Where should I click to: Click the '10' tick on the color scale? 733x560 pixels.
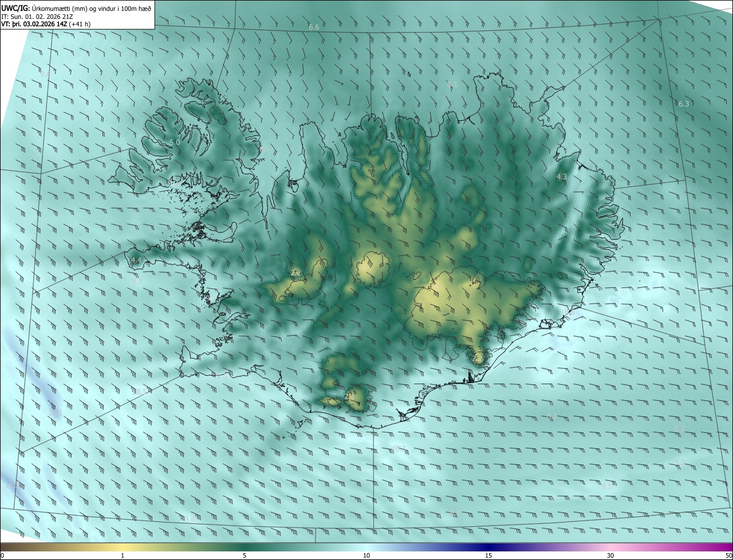(366, 555)
